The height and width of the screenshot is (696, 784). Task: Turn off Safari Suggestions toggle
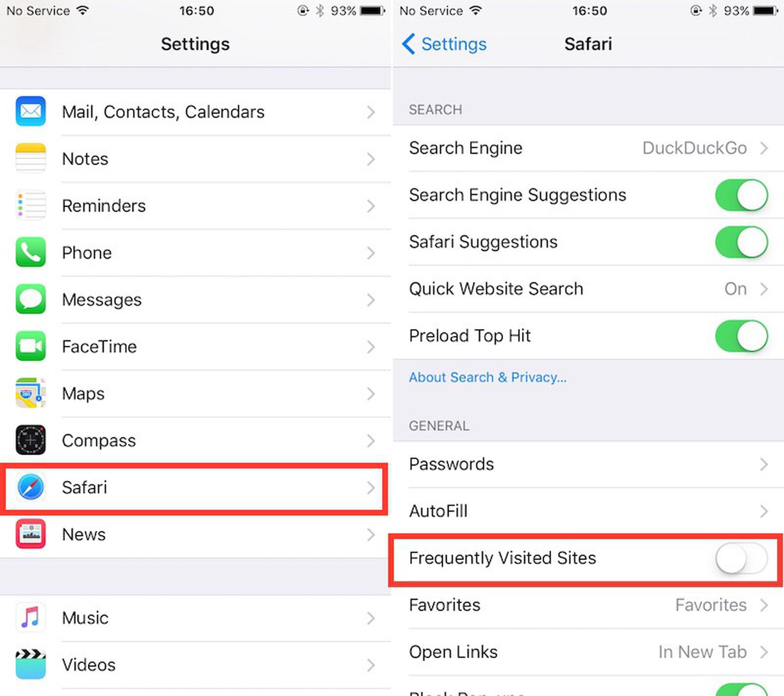click(x=741, y=242)
